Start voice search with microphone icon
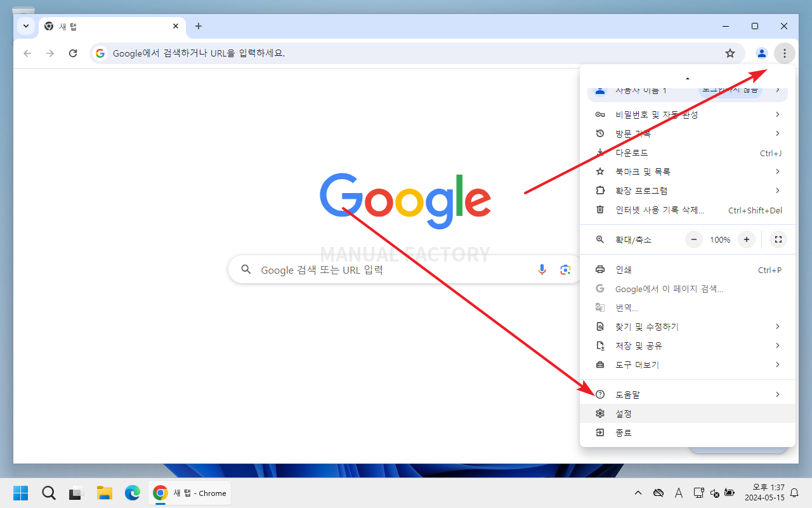This screenshot has height=508, width=812. 542,270
